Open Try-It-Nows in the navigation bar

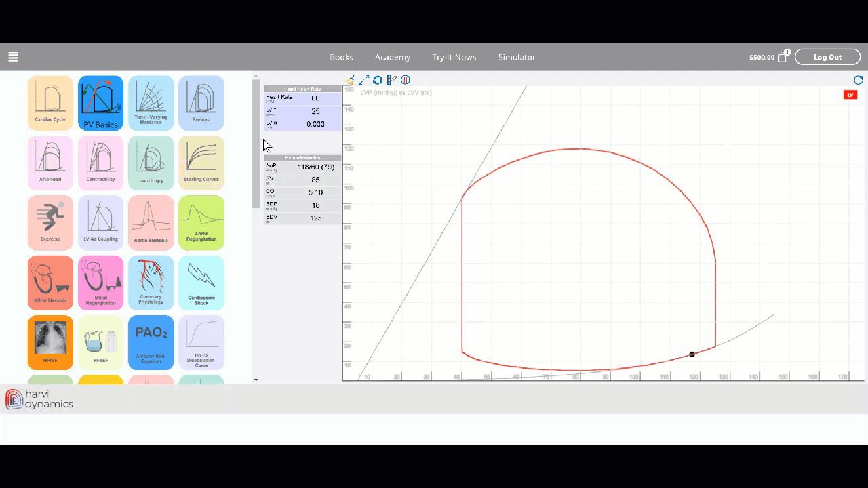tap(454, 57)
